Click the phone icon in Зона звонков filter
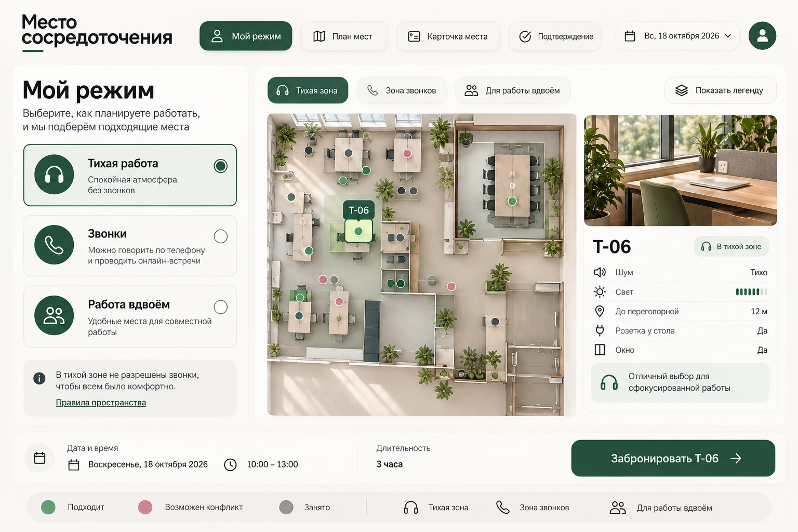 coord(373,90)
